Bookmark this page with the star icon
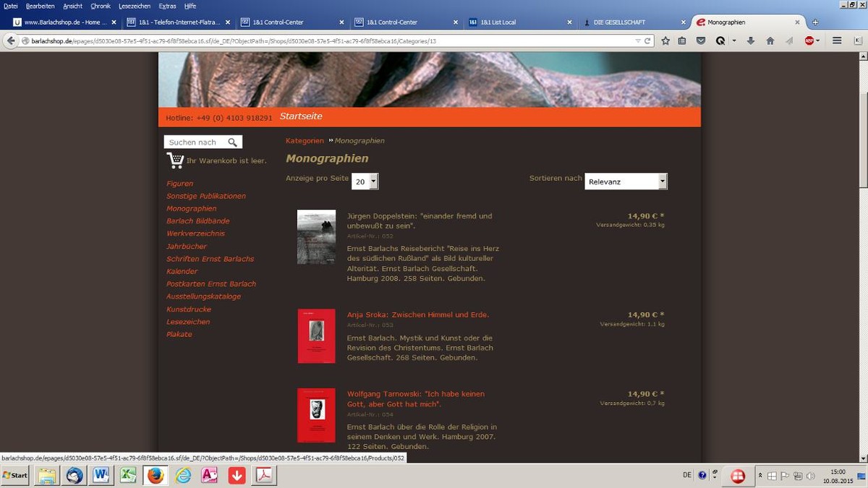 pos(665,41)
